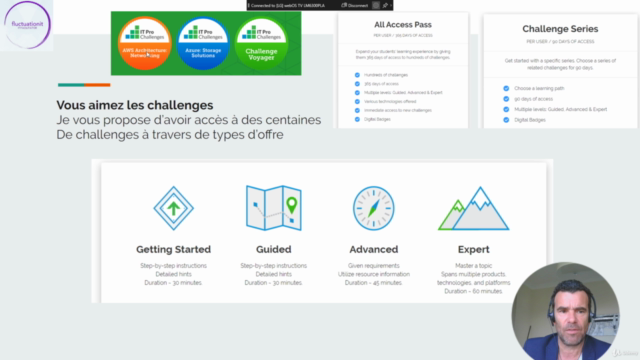Click the Challenge Series Digital Badges check icon

point(506,120)
